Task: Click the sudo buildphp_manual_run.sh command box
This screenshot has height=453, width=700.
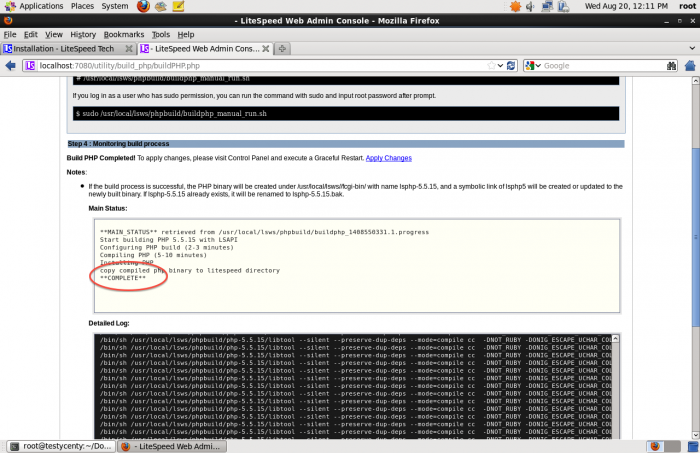Action: click(x=346, y=113)
